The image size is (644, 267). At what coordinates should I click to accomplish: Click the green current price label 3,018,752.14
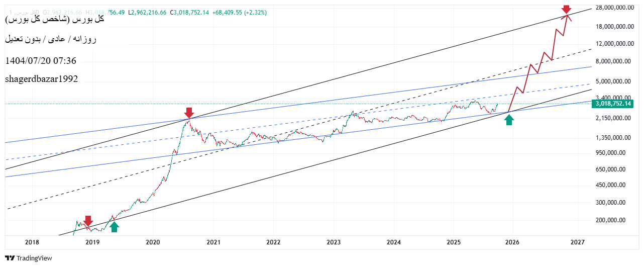pos(612,104)
